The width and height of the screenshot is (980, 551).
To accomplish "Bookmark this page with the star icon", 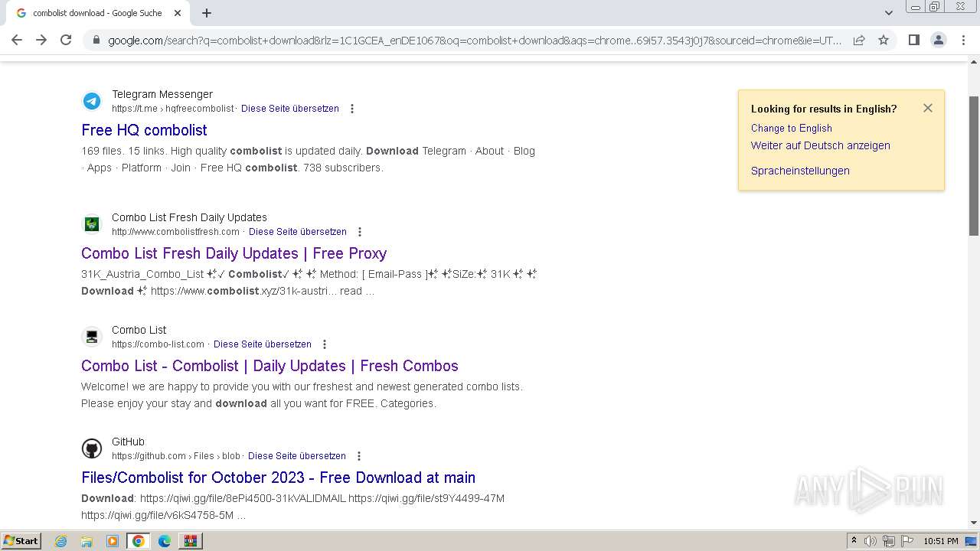I will click(884, 40).
